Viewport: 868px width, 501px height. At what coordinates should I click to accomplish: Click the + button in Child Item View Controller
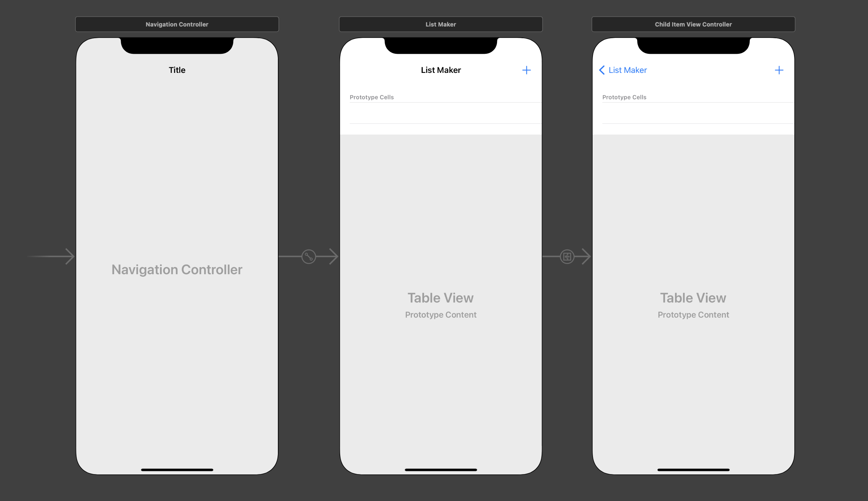[779, 70]
